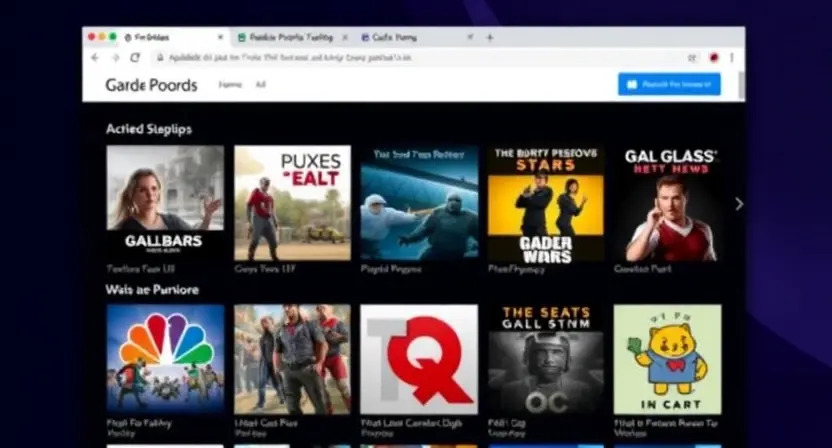Image resolution: width=832 pixels, height=448 pixels.
Task: Open the PUXES EALT poster thumbnail
Action: 292,203
